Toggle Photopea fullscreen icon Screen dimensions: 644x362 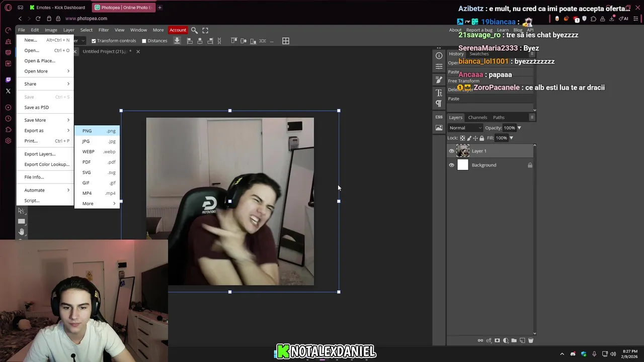205,30
